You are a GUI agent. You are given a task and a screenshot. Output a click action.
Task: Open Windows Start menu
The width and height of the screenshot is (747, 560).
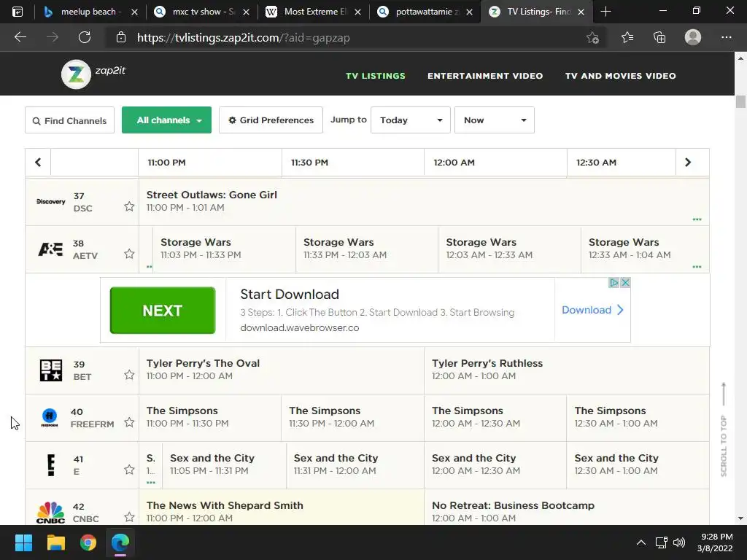click(x=23, y=542)
